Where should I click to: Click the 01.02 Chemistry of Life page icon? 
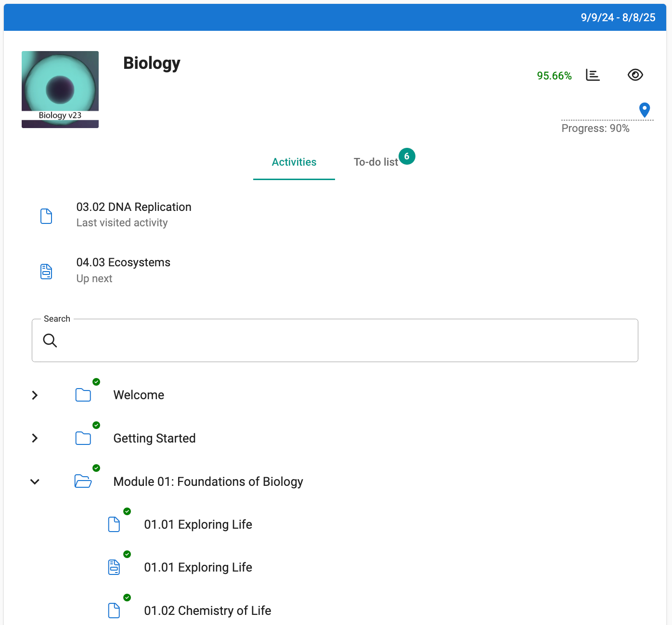(x=114, y=611)
